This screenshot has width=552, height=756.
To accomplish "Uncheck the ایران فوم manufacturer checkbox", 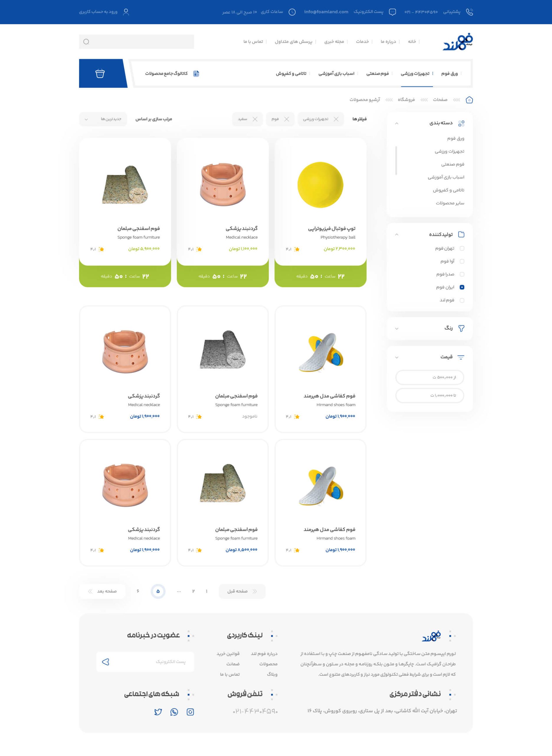I will (462, 287).
